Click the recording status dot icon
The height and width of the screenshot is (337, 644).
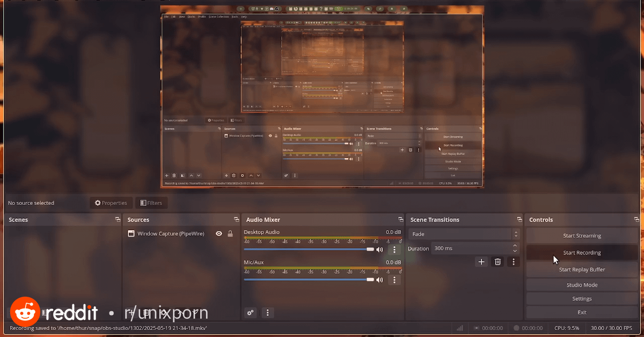click(516, 328)
